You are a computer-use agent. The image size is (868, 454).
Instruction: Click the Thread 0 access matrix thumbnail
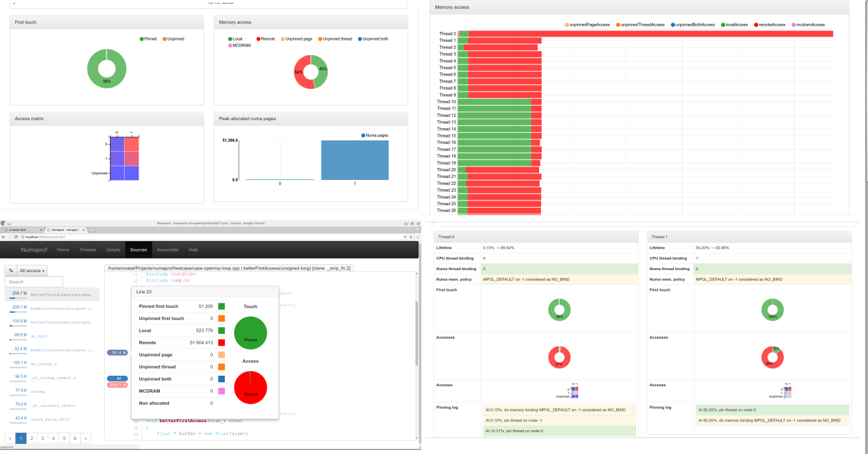pos(574,392)
